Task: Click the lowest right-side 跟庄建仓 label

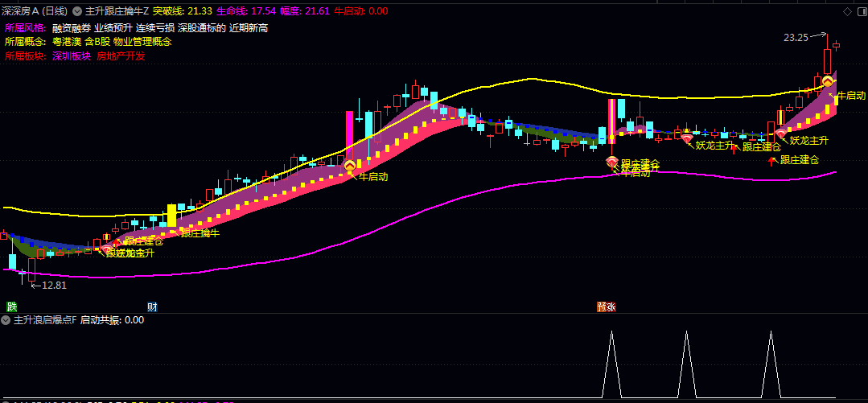Action: [x=800, y=160]
